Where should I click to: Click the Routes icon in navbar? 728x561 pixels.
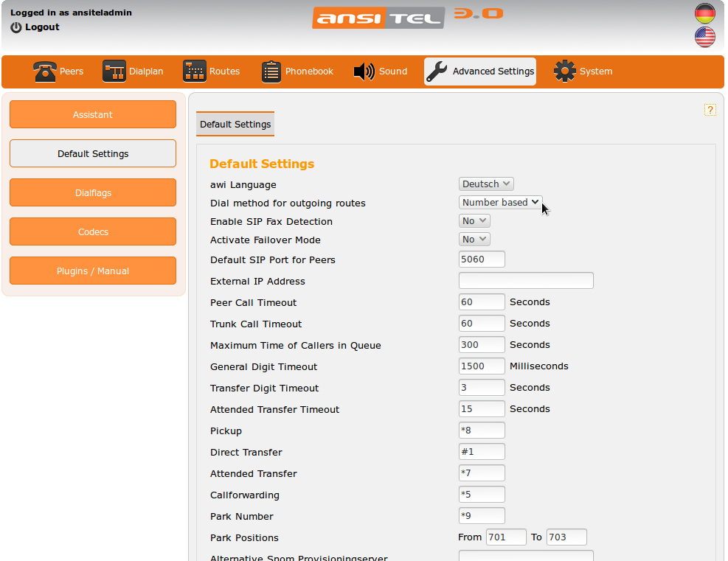[195, 72]
